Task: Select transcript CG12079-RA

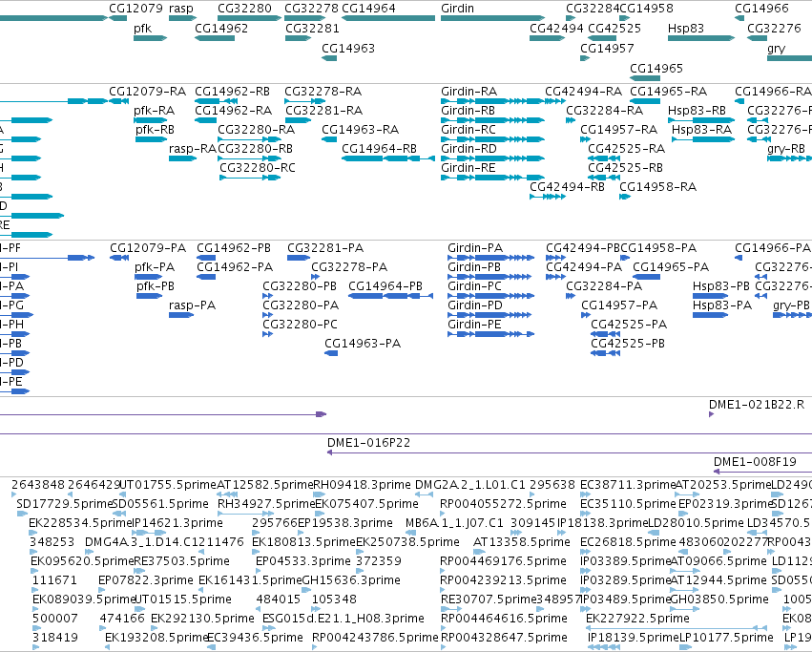Action: click(x=118, y=101)
